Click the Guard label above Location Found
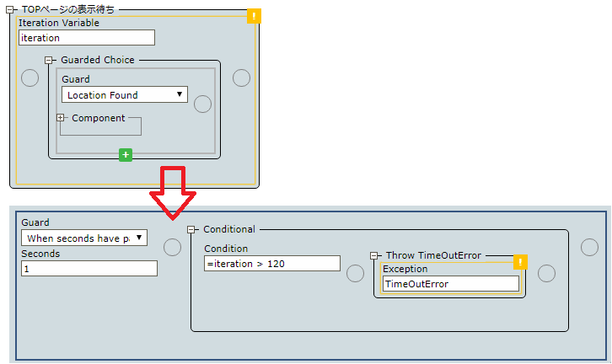Screen dimensions: 612x364 point(76,79)
